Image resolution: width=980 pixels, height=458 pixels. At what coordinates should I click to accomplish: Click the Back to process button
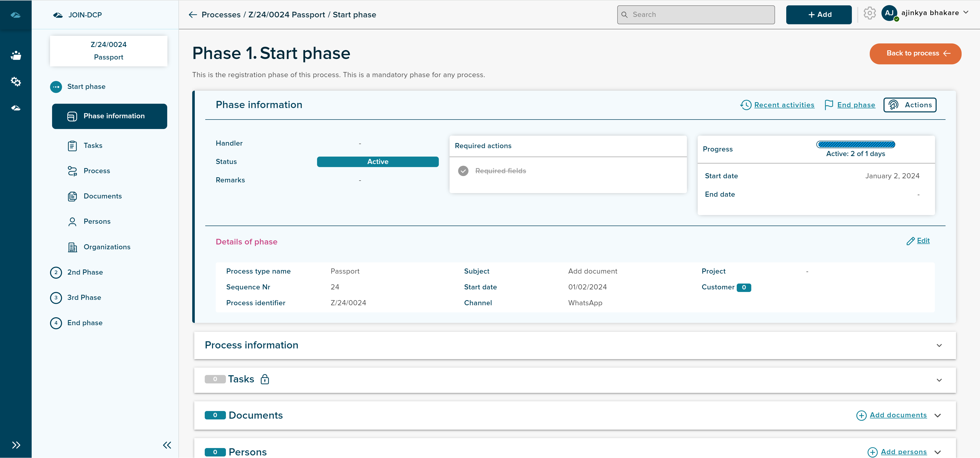tap(915, 54)
